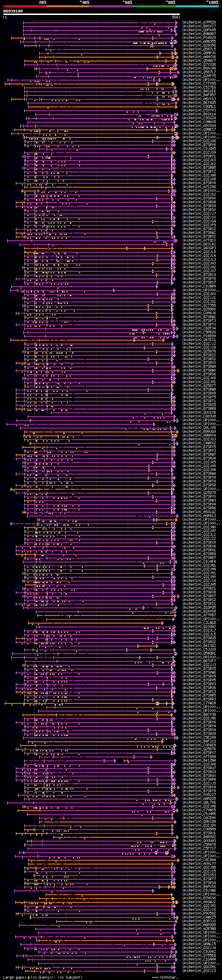Select the UniRef100_Q0UUA3 label
This screenshot has width=222, height=980.
[x=199, y=841]
